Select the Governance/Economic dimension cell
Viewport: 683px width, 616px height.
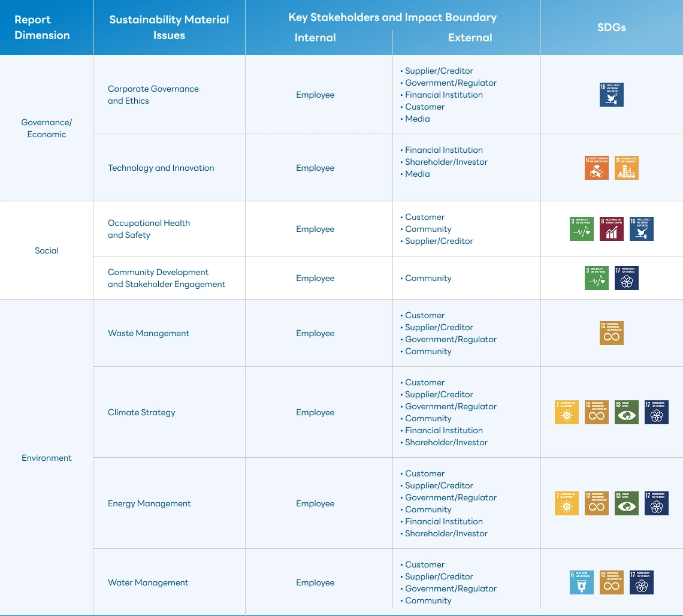47,128
